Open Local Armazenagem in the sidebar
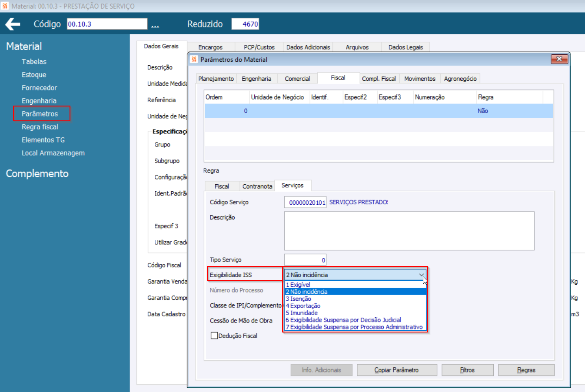The image size is (585, 392). [x=53, y=153]
